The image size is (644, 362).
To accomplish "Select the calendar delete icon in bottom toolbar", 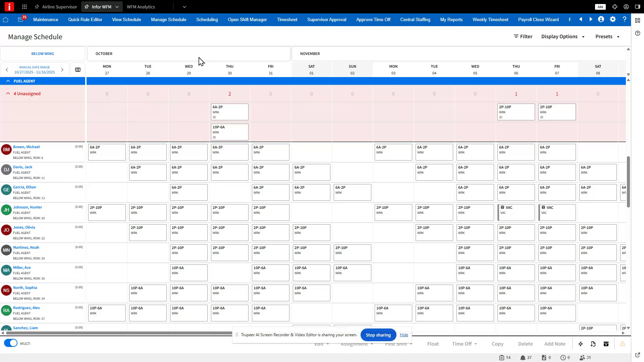I will tap(606, 344).
